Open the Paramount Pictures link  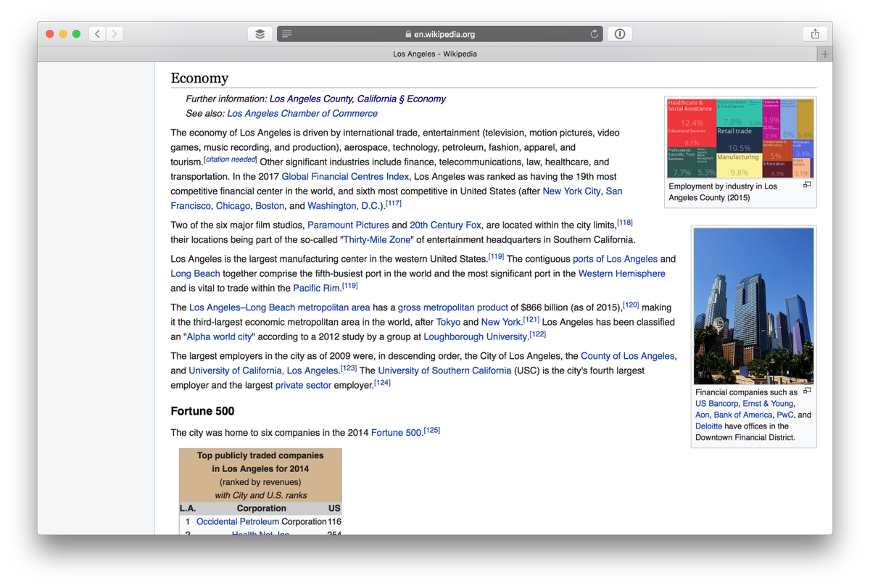click(348, 225)
